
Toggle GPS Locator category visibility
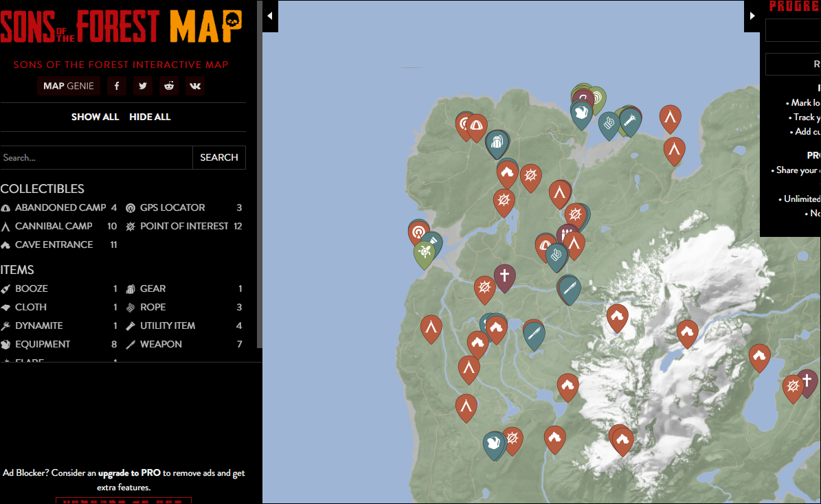point(184,208)
